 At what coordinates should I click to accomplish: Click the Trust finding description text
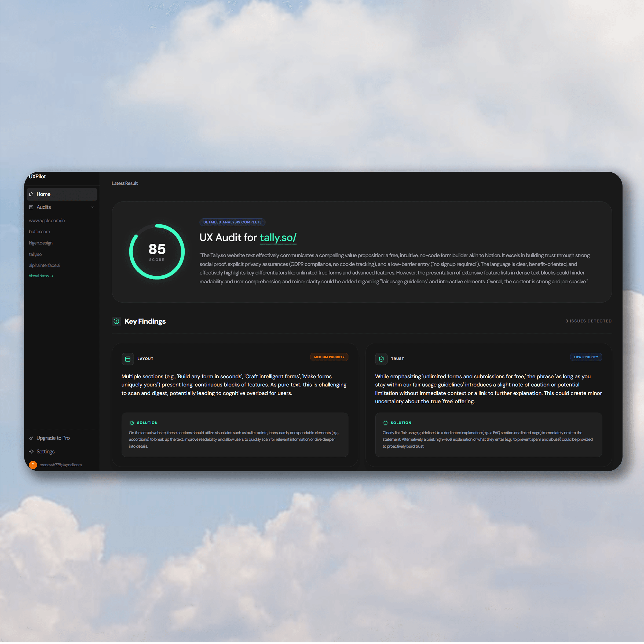tap(488, 389)
